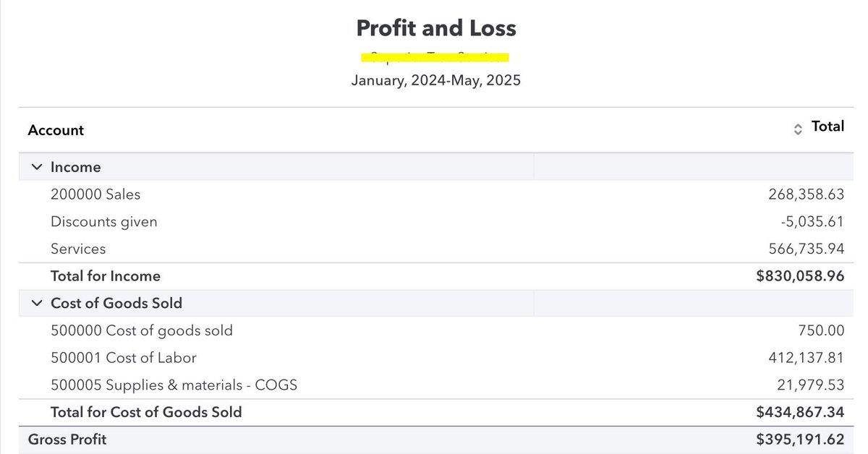868x454 pixels.
Task: Open the 500001 Cost of Labor account
Action: click(x=124, y=358)
